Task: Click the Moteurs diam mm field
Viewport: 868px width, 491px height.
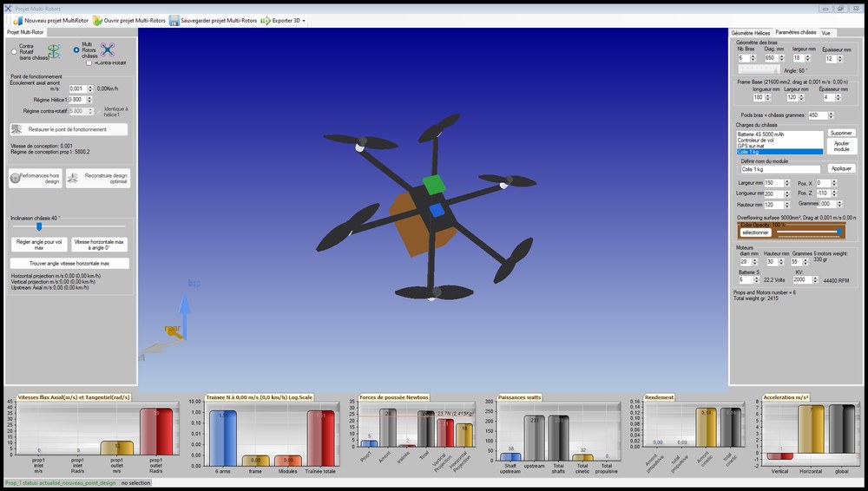Action: tap(745, 262)
